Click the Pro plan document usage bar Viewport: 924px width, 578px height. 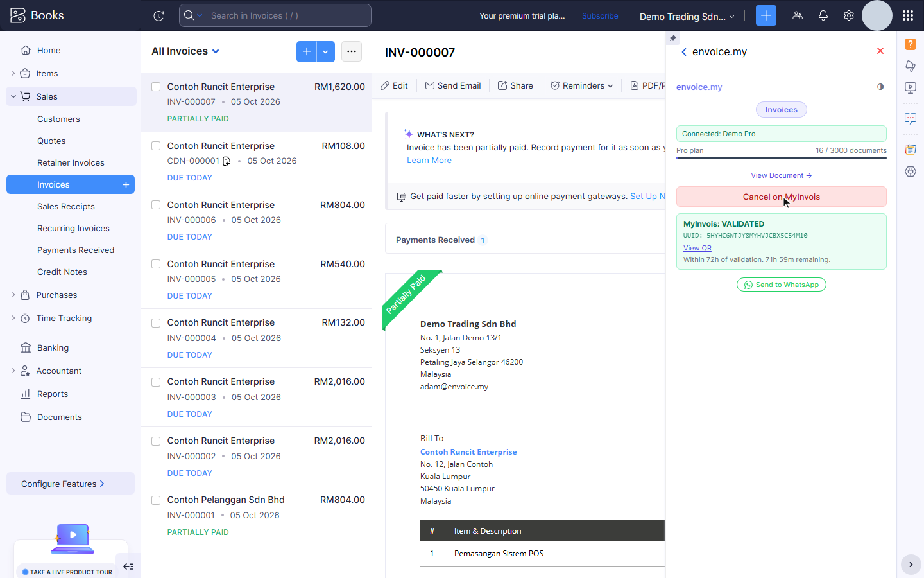782,157
